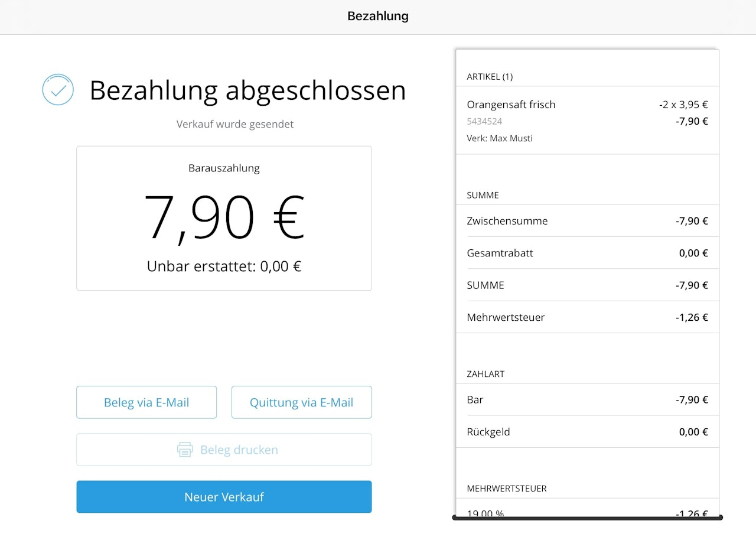
Task: Click the Rückgeld 0,00 € row
Action: [x=587, y=432]
